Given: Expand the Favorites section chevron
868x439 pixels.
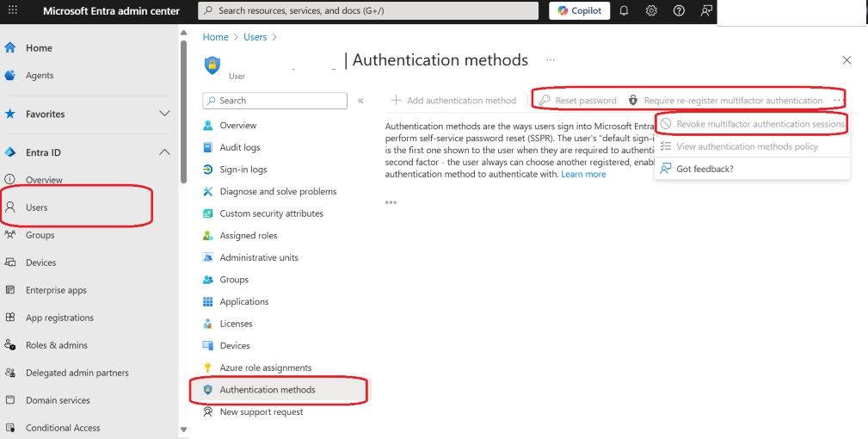Looking at the screenshot, I should 164,114.
